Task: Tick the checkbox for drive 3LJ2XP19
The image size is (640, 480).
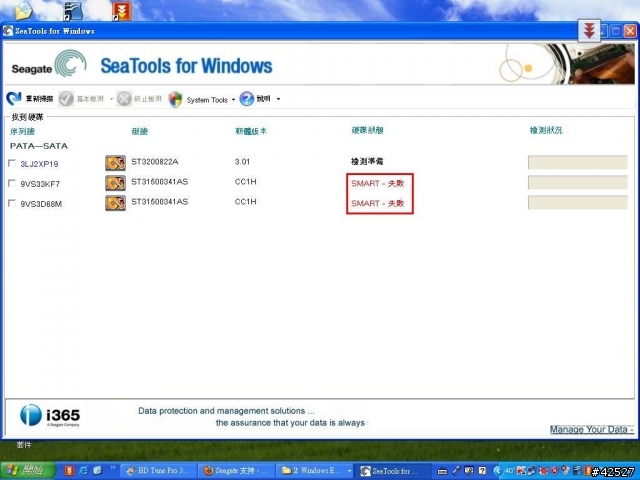Action: click(12, 163)
